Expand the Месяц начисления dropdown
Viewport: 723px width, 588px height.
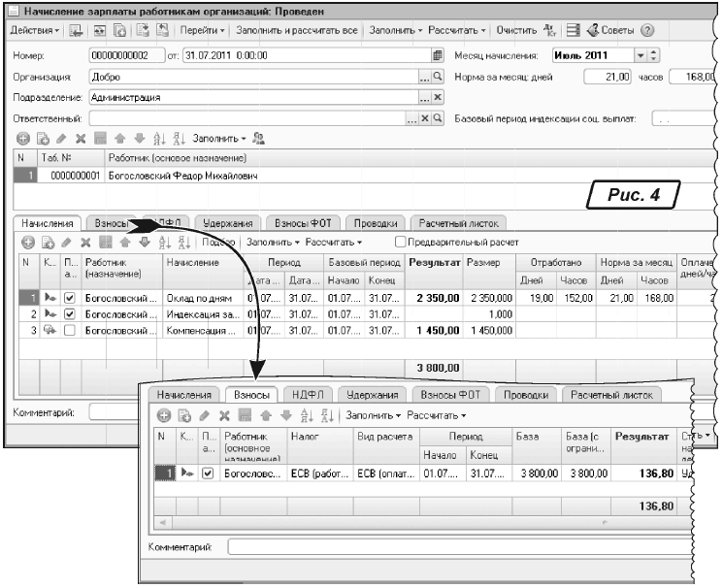coord(641,54)
